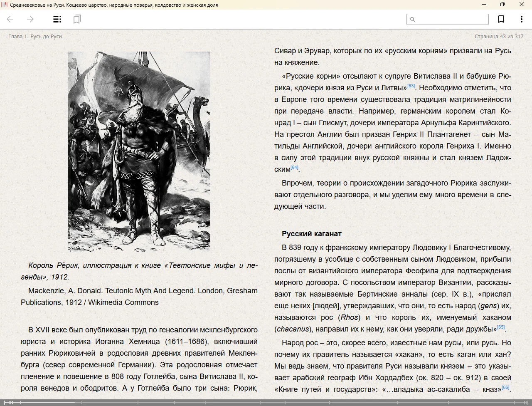Open footnote 63 reference
The image size is (532, 406).
pyautogui.click(x=411, y=86)
